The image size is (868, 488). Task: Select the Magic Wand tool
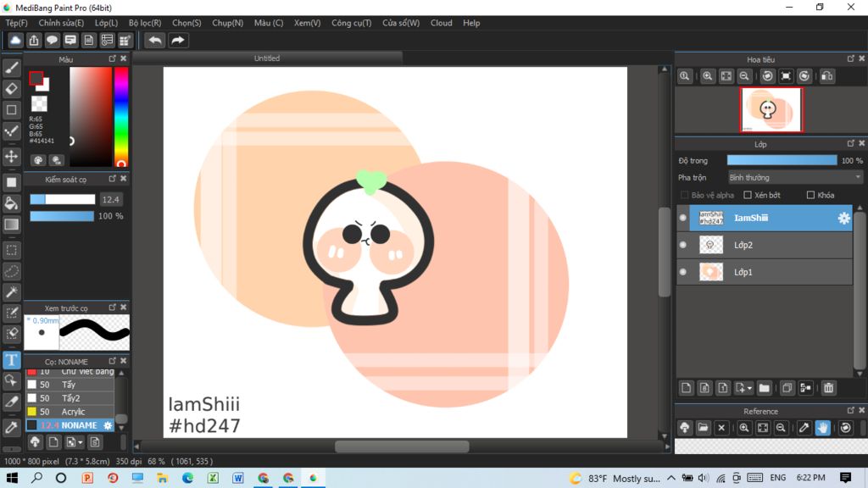pos(12,291)
